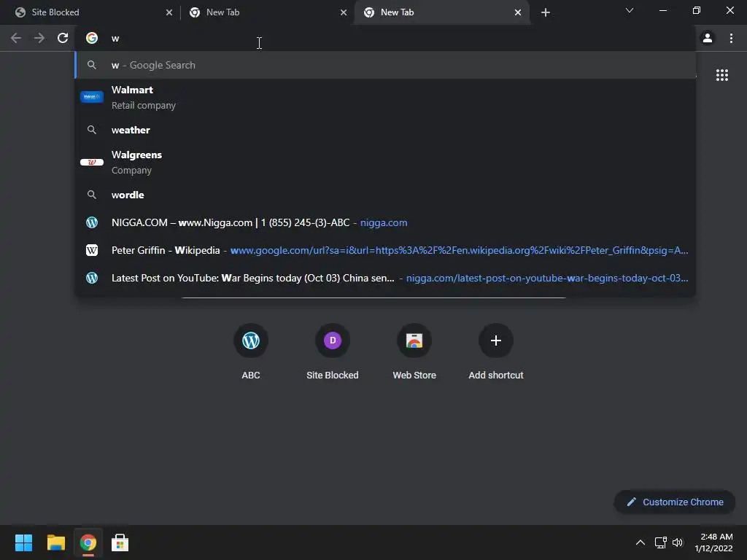This screenshot has width=747, height=560.
Task: Close the middle New Tab
Action: point(344,12)
